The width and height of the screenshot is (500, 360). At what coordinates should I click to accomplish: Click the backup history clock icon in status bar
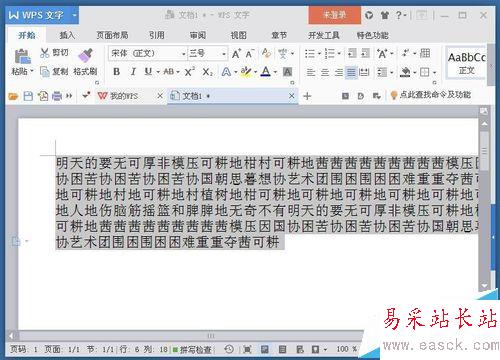(229, 349)
